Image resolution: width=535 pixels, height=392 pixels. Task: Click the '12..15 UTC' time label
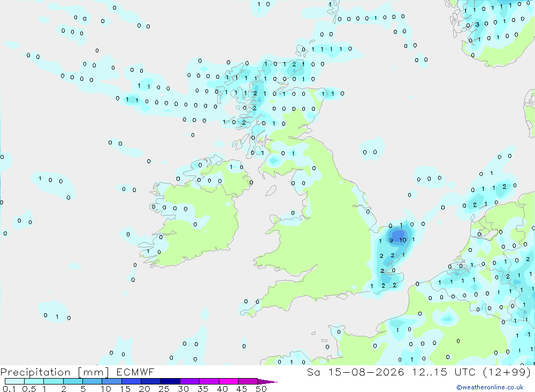pyautogui.click(x=444, y=372)
